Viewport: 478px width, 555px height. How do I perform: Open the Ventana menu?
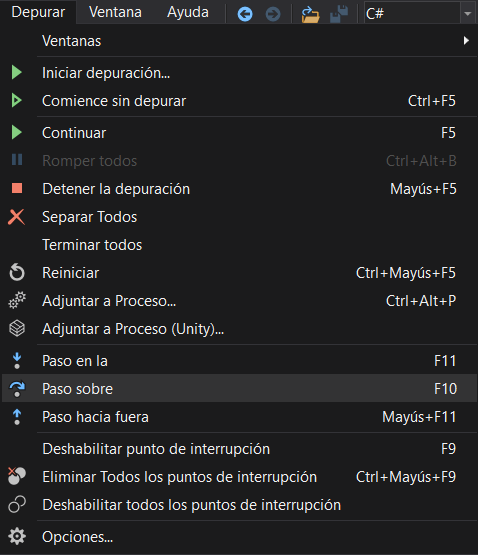pyautogui.click(x=115, y=12)
